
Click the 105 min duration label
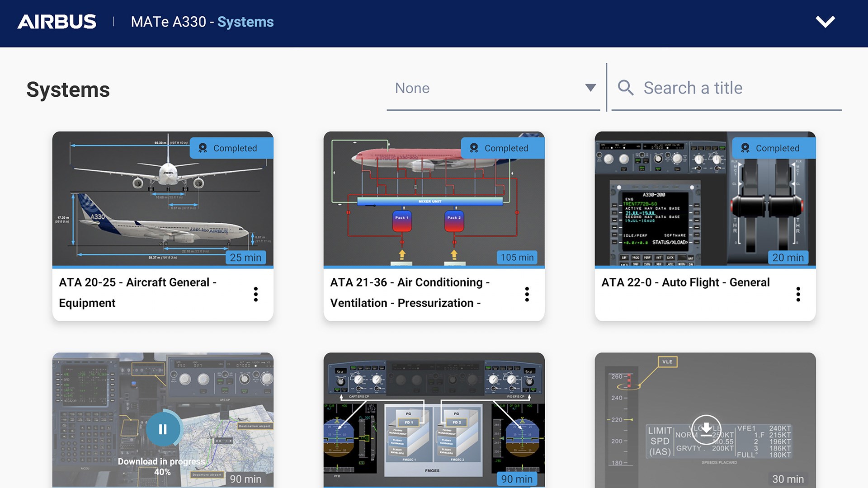tap(517, 258)
